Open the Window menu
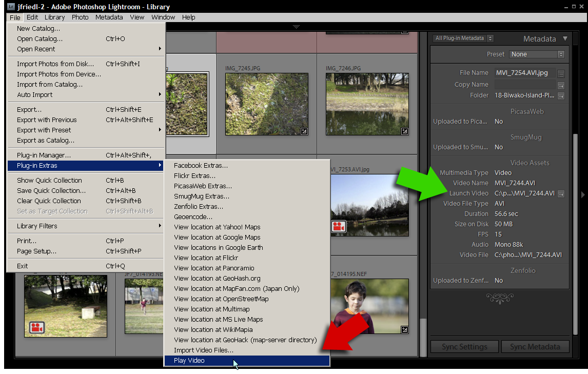 pos(163,17)
